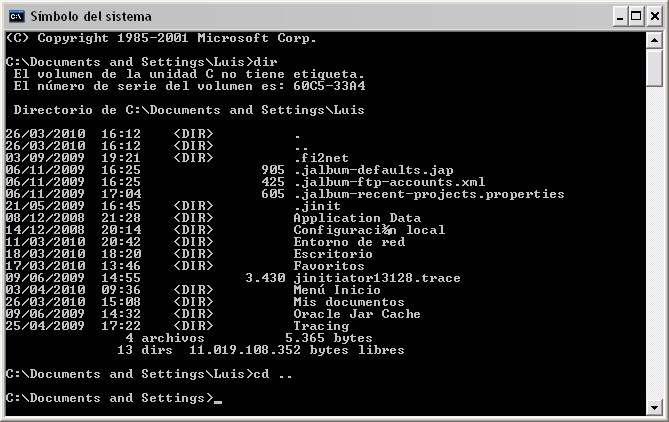The height and width of the screenshot is (422, 669).
Task: Open the cmd system menu icon
Action: [17, 17]
